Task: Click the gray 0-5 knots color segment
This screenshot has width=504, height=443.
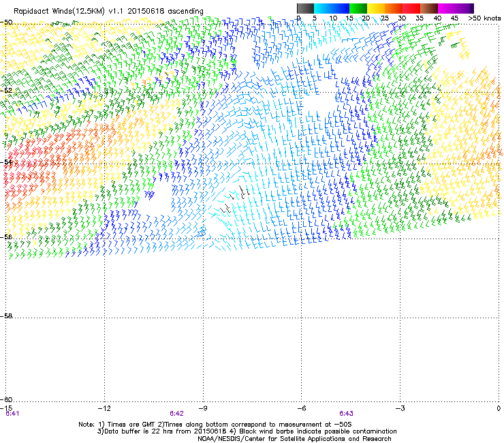Action: 305,8
